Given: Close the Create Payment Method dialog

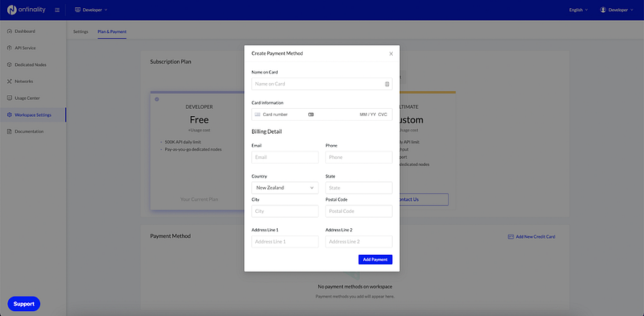Looking at the screenshot, I should 391,53.
